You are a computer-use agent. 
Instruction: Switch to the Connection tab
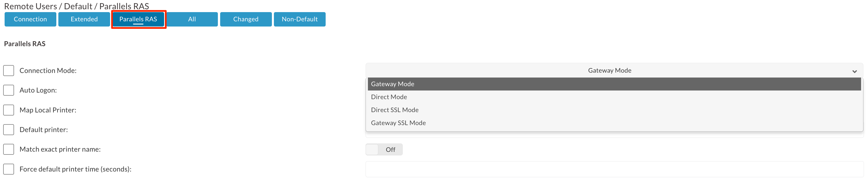[30, 19]
